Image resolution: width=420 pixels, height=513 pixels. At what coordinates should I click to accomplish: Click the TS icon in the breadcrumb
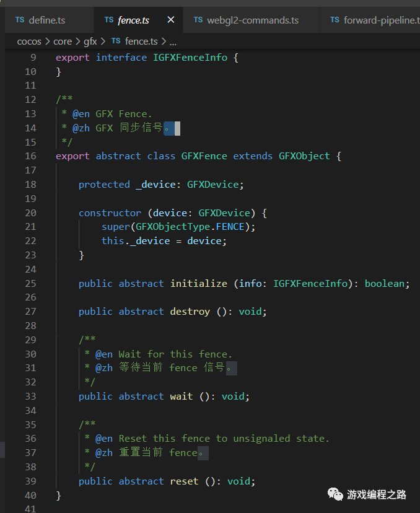tap(116, 41)
